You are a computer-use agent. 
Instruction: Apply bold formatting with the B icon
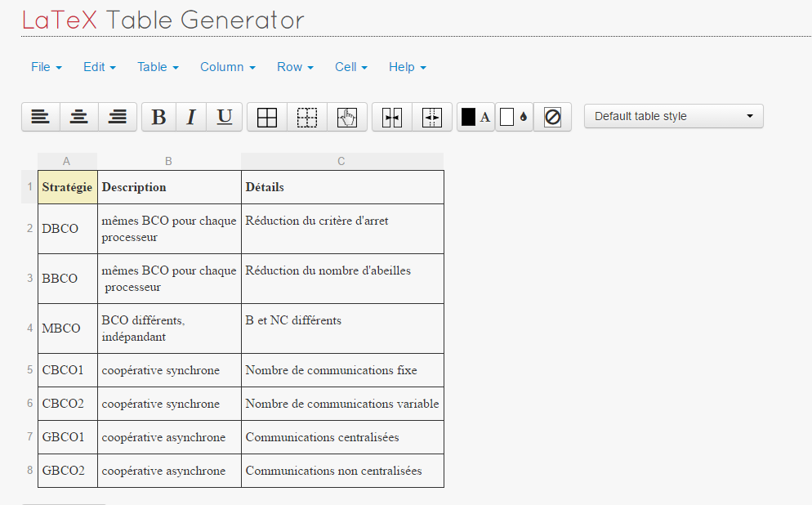coord(158,116)
